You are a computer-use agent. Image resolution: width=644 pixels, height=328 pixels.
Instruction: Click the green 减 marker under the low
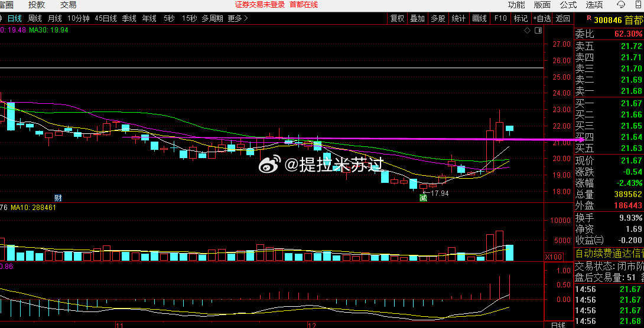click(x=423, y=198)
